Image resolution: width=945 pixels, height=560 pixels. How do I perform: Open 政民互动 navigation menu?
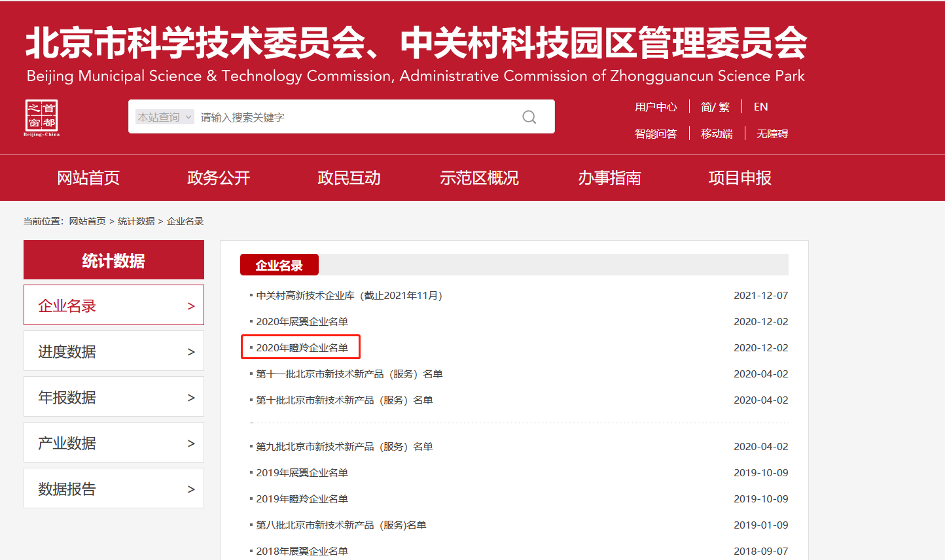[x=349, y=178]
